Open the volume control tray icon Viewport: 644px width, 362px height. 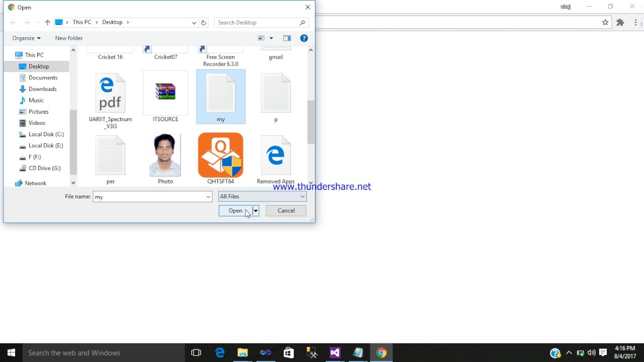(592, 353)
